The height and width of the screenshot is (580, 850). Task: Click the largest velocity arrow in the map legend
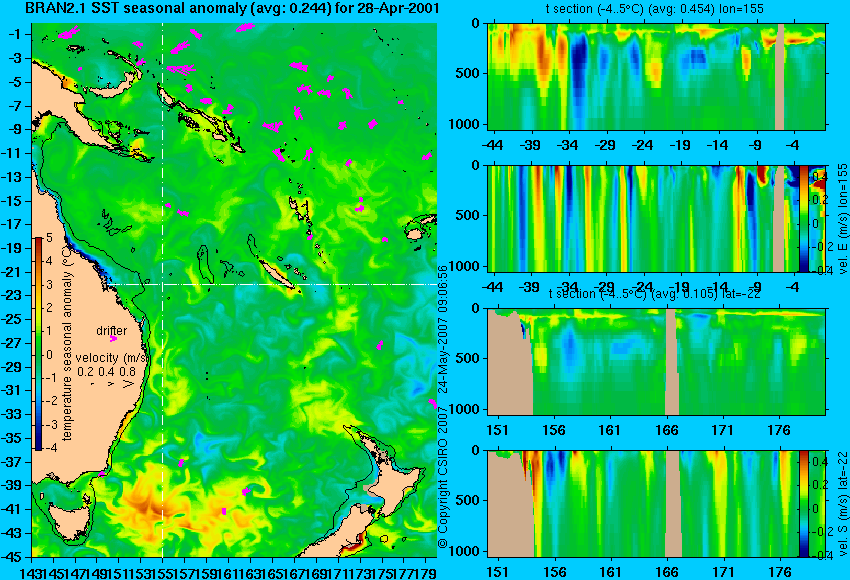[128, 384]
